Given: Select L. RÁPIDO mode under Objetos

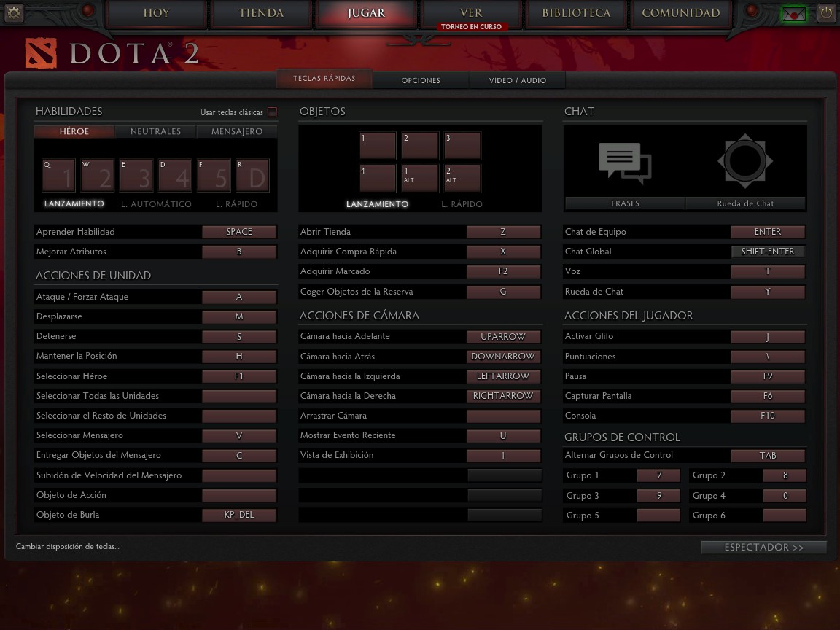Looking at the screenshot, I should click(x=462, y=204).
